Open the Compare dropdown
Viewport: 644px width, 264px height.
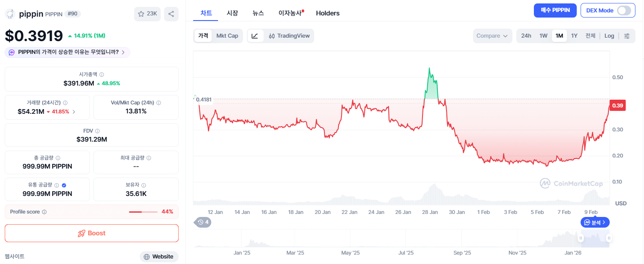(493, 36)
